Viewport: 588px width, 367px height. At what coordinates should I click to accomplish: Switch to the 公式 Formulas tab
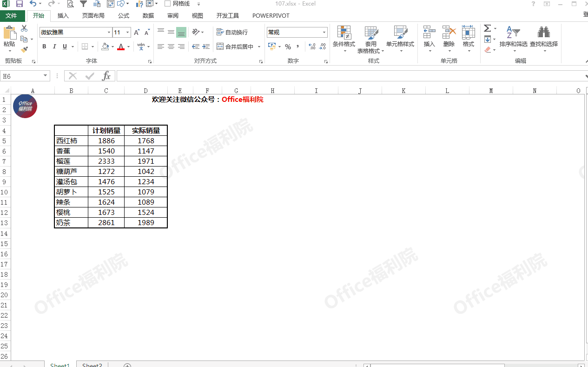[124, 15]
